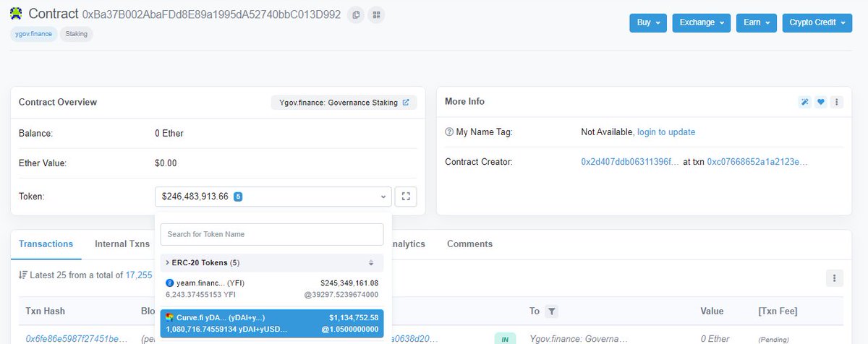Click the sort icon beside Latest 25

[x=23, y=275]
